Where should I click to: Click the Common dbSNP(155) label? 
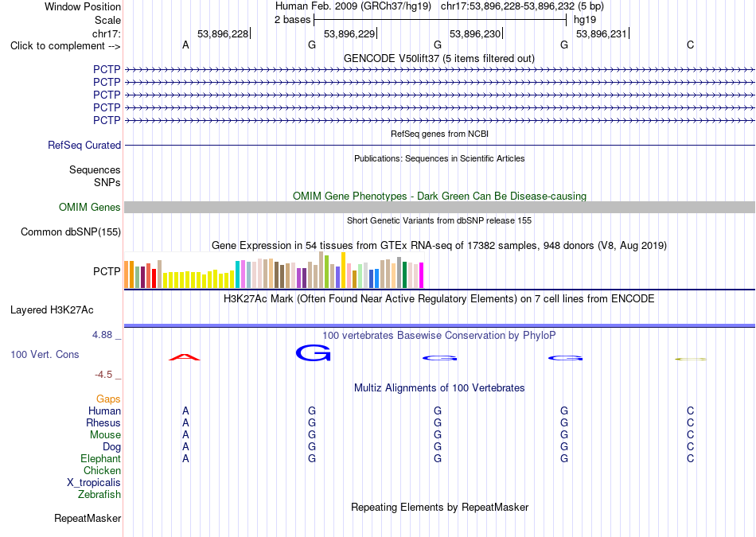coord(71,232)
